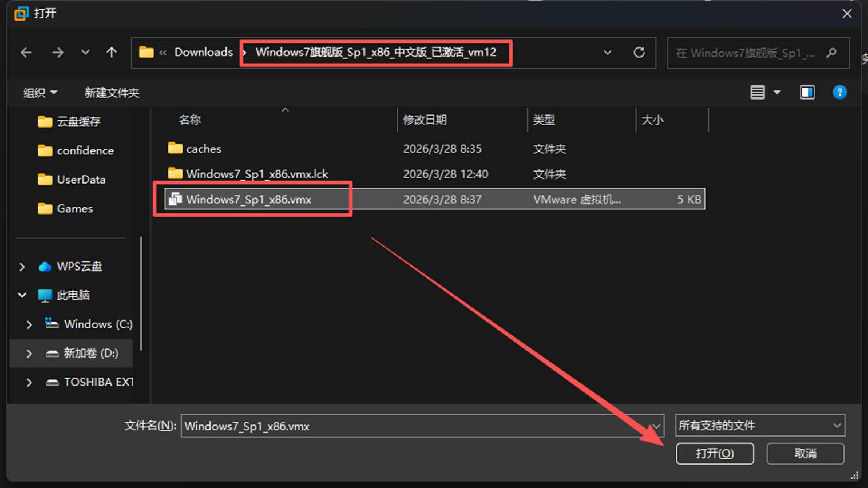This screenshot has height=488, width=868.
Task: Open the recent locations dropdown next to forward arrow
Action: click(x=85, y=52)
